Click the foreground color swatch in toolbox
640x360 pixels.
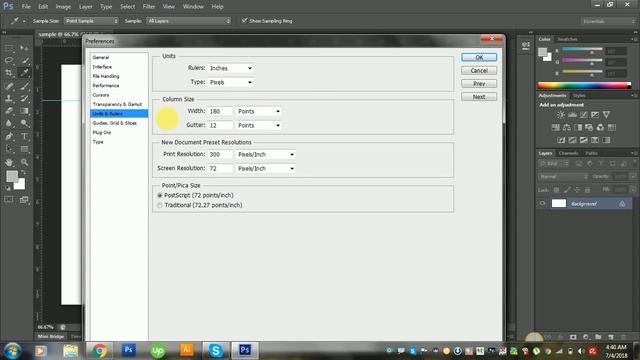pos(12,176)
